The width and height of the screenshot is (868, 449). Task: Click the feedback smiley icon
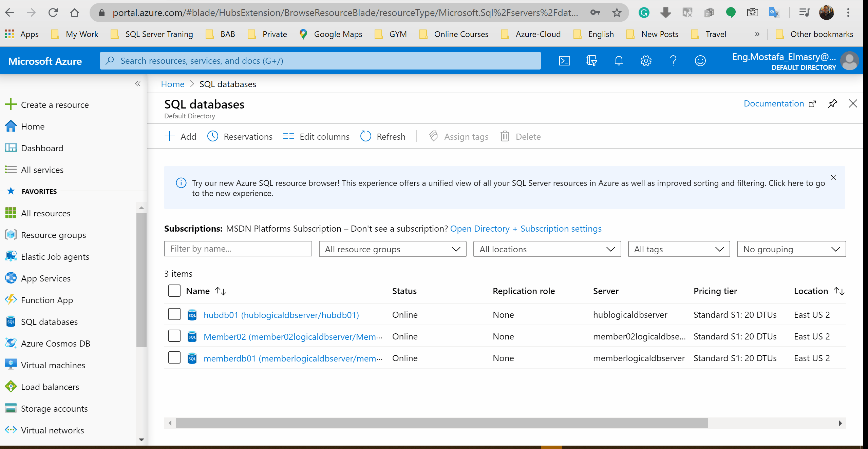(x=700, y=61)
